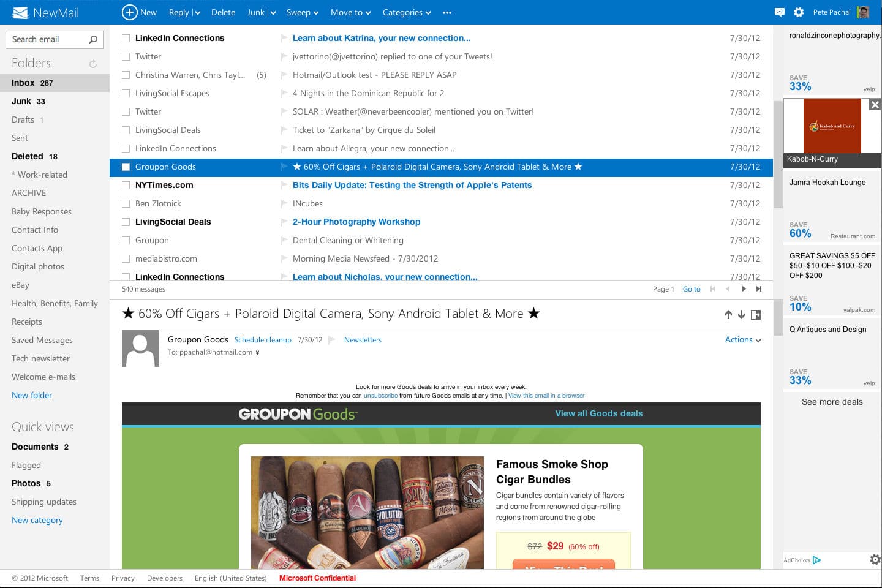Image resolution: width=882 pixels, height=588 pixels.
Task: Go to the next page of messages
Action: [744, 289]
